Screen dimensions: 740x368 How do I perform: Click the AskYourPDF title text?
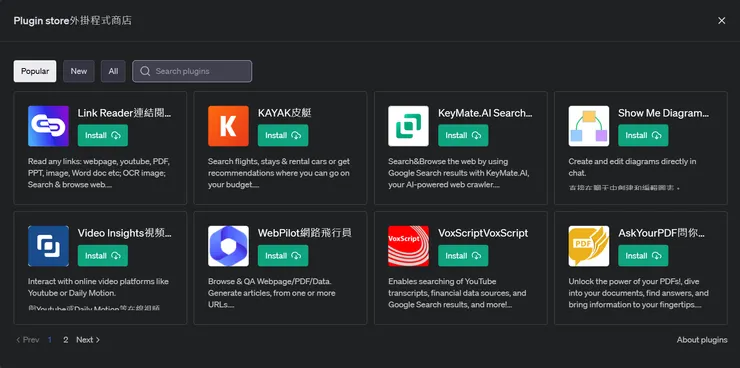[x=662, y=233]
